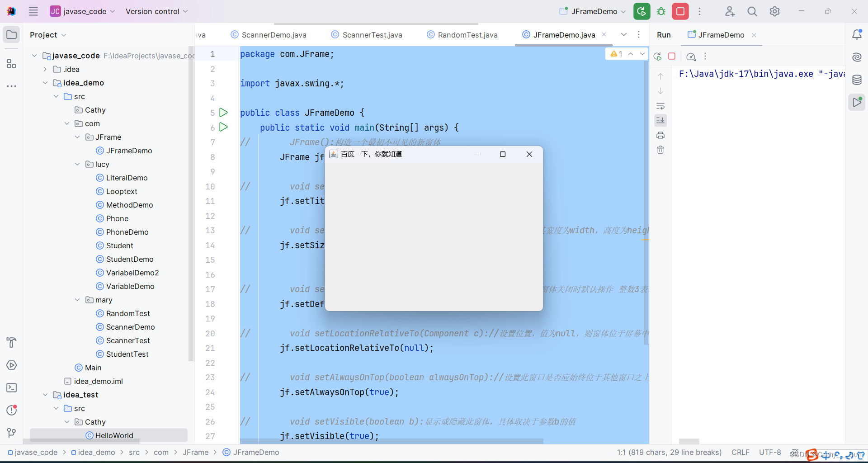868x463 pixels.
Task: Open the AI Assistant spiral icon
Action: point(857,57)
